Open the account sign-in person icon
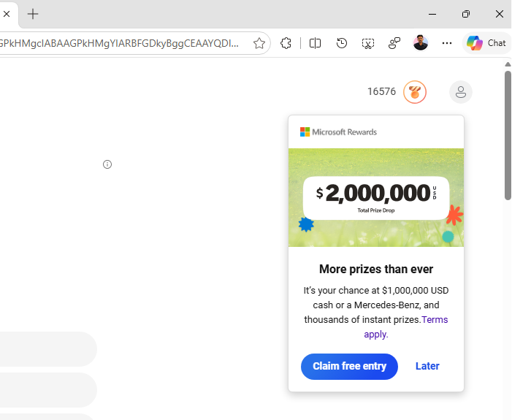The image size is (512, 420). click(x=461, y=92)
